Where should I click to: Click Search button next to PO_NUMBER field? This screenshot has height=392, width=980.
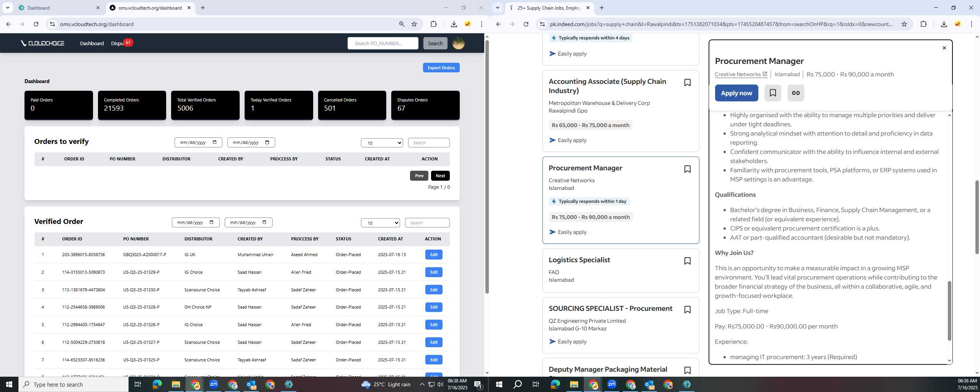pyautogui.click(x=435, y=43)
